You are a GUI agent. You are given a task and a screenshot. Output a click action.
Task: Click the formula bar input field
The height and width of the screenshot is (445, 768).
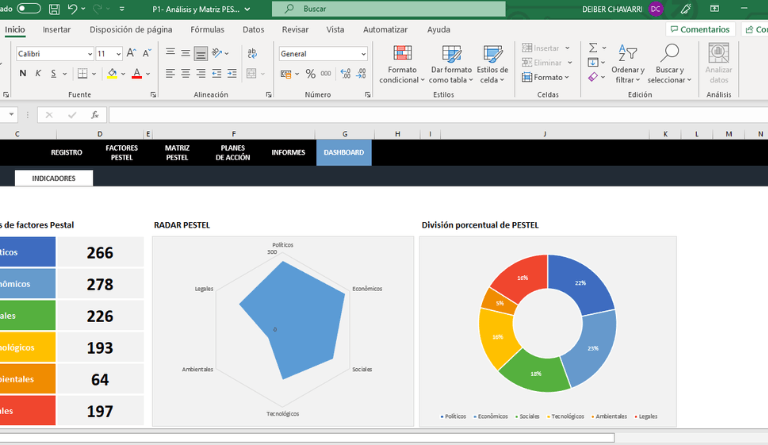pyautogui.click(x=438, y=115)
